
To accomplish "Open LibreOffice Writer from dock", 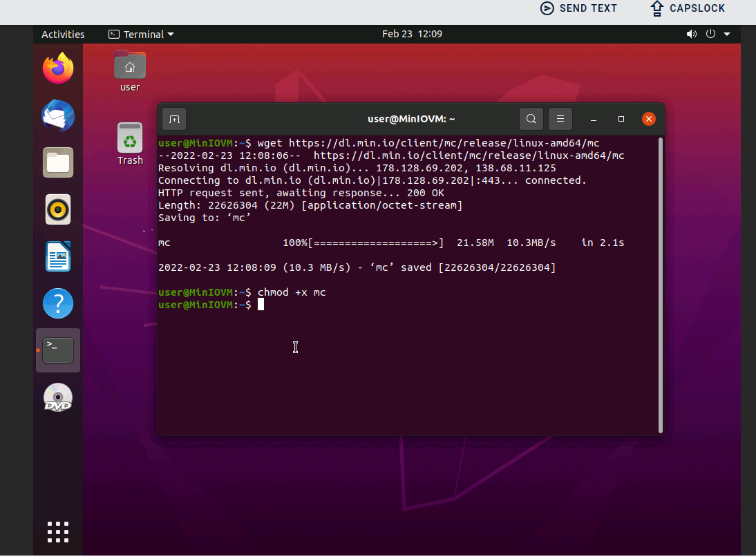I will click(x=58, y=256).
